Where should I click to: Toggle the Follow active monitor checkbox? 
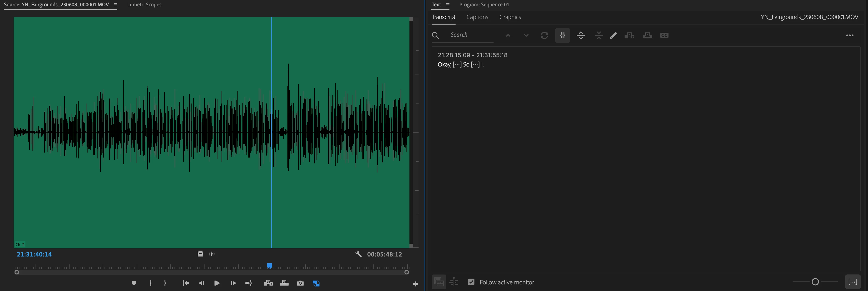tap(471, 282)
